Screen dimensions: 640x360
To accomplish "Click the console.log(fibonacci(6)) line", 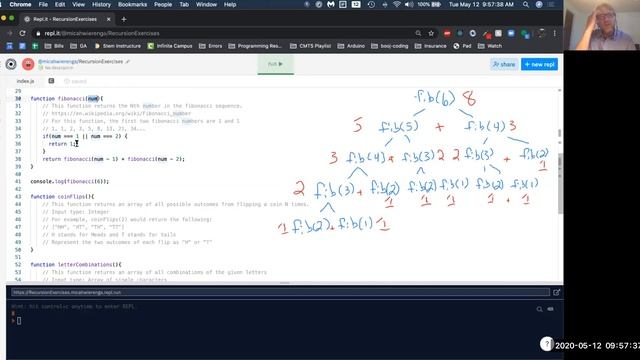I will point(70,181).
